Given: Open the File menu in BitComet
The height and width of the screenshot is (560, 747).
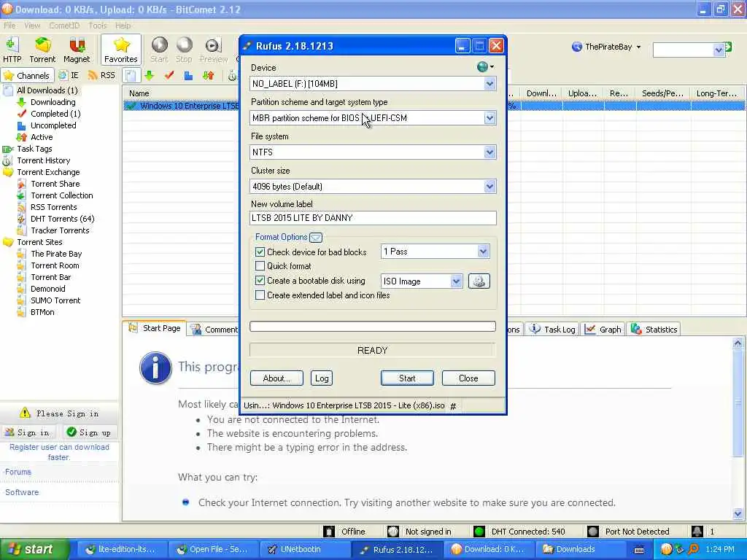Looking at the screenshot, I should 9,26.
